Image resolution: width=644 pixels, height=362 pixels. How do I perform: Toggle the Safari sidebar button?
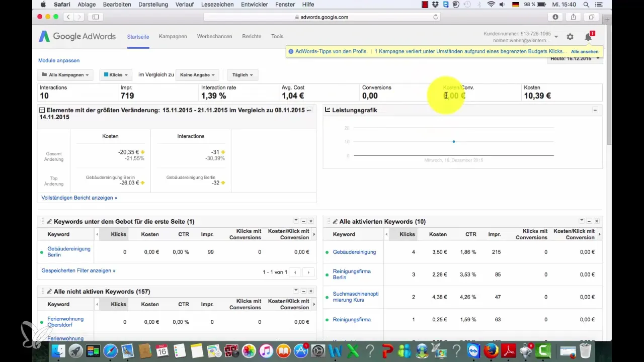click(96, 17)
